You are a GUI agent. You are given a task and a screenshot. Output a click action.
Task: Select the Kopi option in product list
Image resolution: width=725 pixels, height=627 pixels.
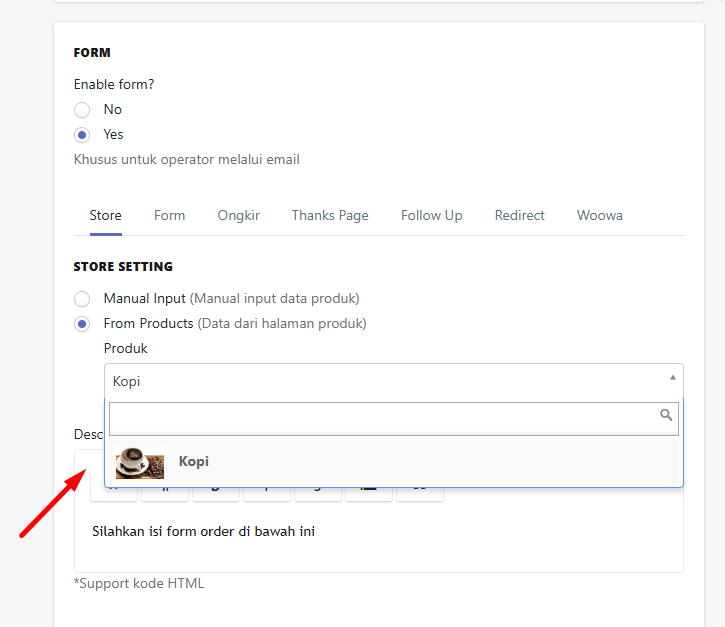[x=394, y=461]
